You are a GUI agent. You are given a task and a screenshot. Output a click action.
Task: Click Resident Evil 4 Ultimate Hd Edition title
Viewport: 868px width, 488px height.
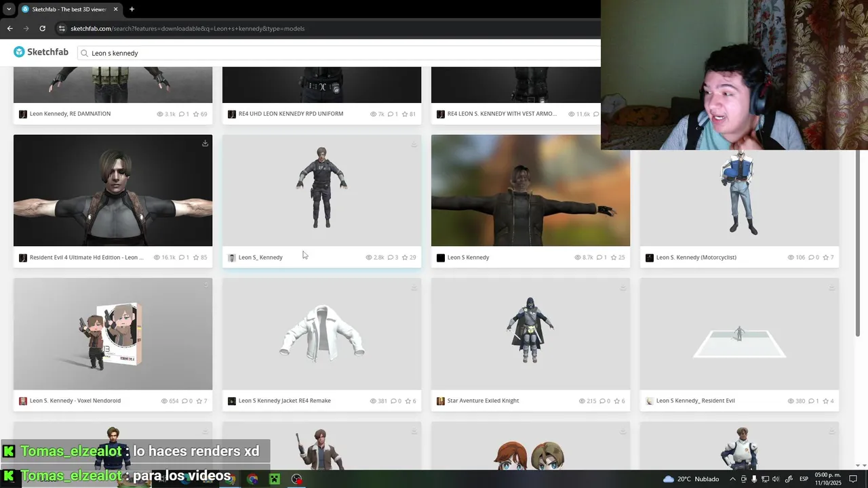[87, 258]
